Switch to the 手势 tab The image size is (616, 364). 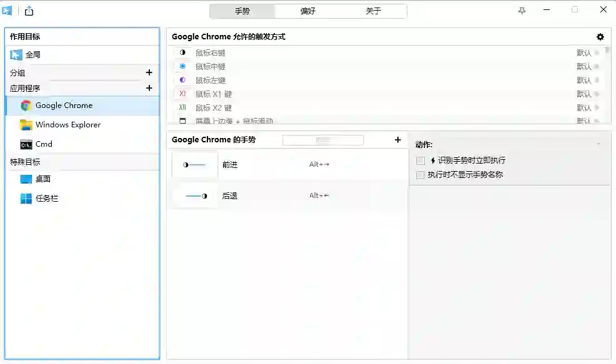coord(242,11)
